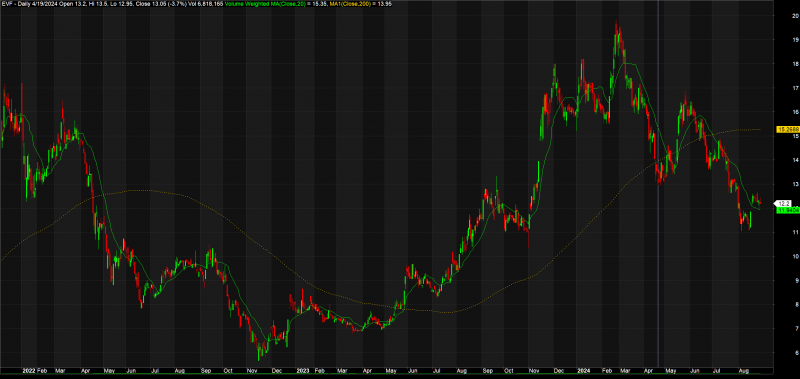Click the vertical cursor line in April 2024
800x379 pixels.
pos(658,184)
